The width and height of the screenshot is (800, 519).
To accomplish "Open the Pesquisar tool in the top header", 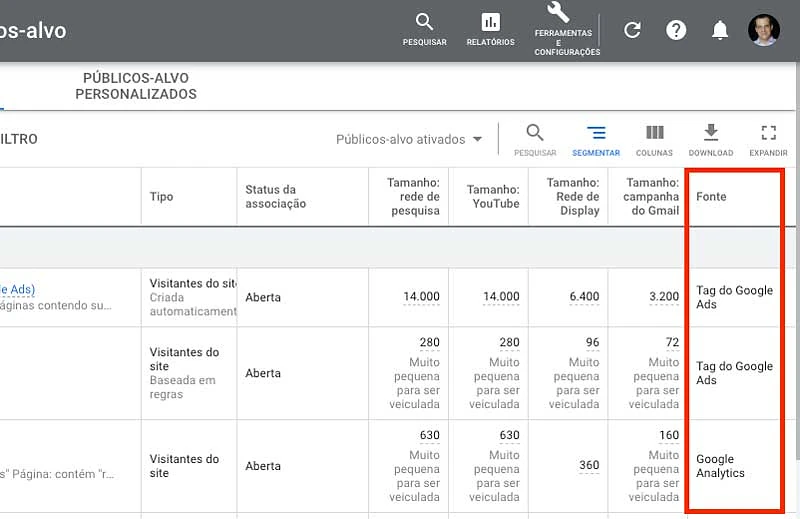I will [424, 30].
